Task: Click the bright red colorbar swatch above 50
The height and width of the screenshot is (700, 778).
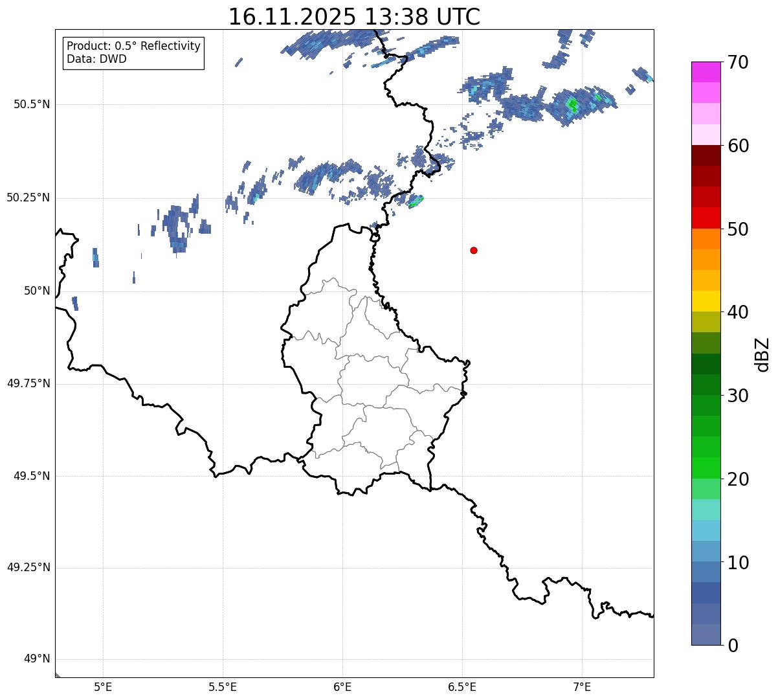Action: point(706,218)
